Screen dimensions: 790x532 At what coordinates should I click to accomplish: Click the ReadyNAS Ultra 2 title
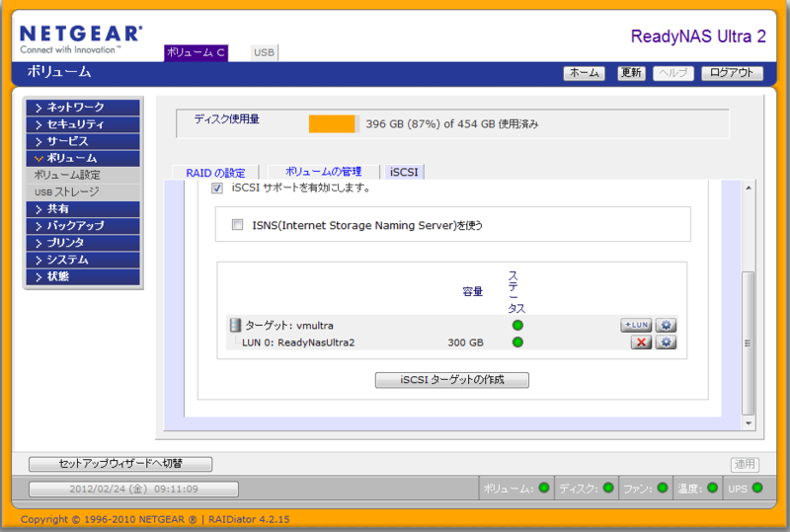coord(698,37)
